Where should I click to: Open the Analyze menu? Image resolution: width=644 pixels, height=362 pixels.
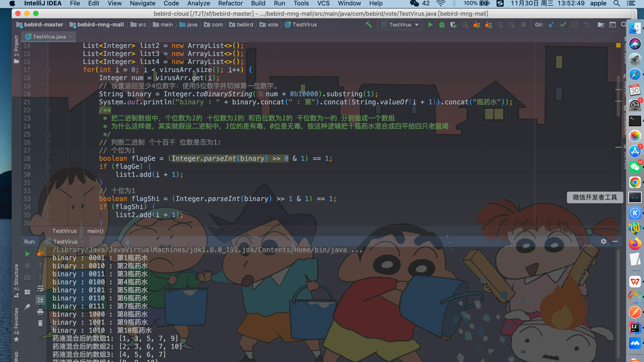[x=199, y=4]
